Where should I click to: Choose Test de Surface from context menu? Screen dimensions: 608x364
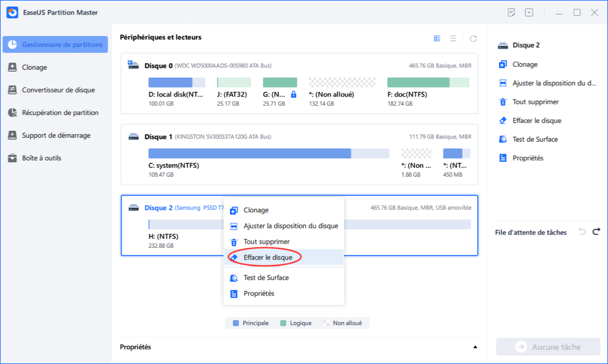point(284,278)
